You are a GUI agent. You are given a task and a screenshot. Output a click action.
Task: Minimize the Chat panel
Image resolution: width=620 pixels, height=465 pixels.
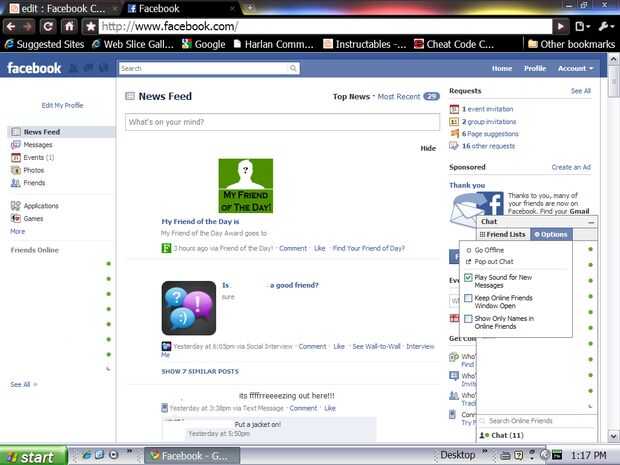pyautogui.click(x=591, y=222)
